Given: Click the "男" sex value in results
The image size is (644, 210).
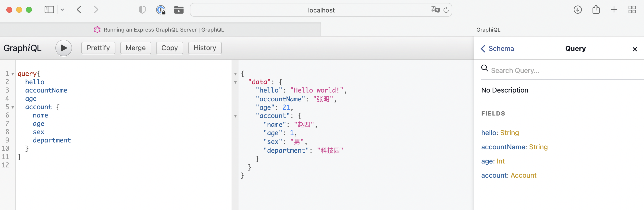Looking at the screenshot, I should coord(297,142).
